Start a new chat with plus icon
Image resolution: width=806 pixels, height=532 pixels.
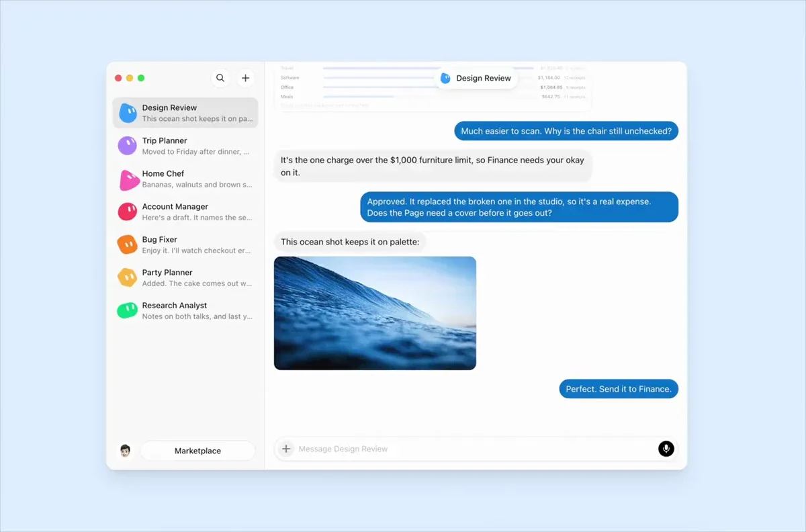point(245,78)
